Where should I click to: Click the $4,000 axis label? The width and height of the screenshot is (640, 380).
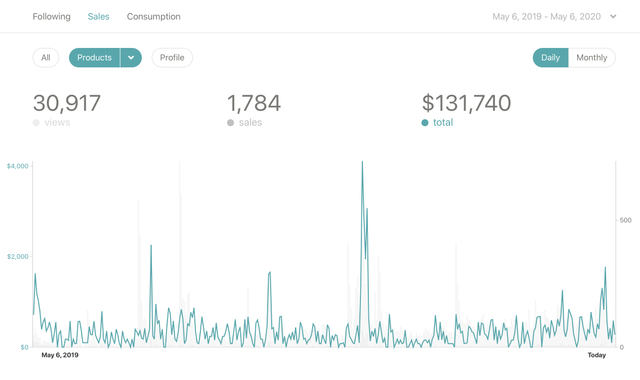pos(18,166)
